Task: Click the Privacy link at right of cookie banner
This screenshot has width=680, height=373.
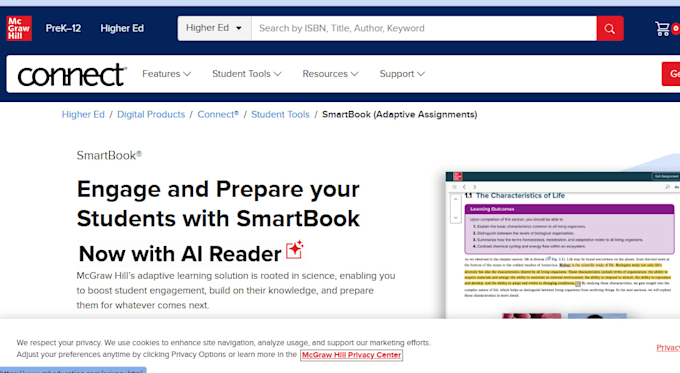Action: tap(668, 347)
